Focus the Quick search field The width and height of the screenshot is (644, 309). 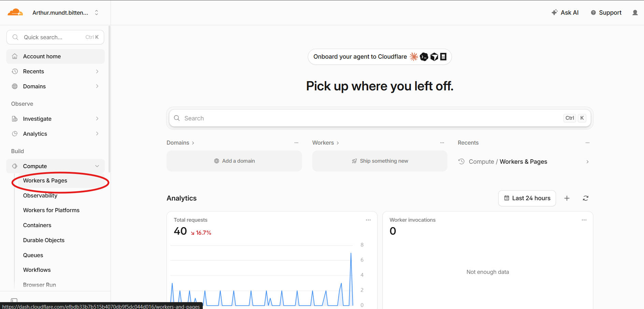point(55,37)
